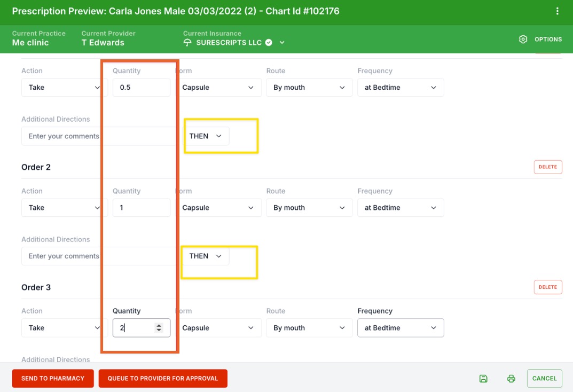Open the Order 1 Route By mouth dropdown

(x=309, y=87)
